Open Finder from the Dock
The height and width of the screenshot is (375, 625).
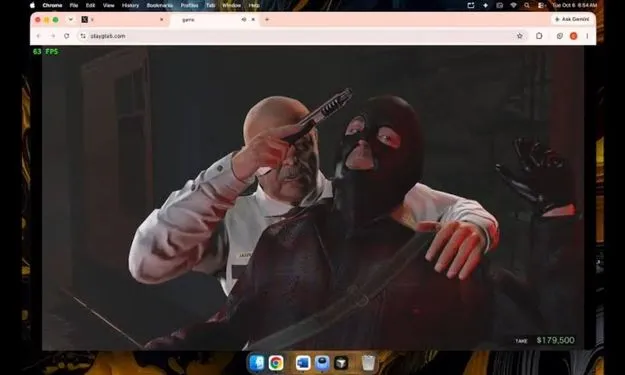point(256,363)
